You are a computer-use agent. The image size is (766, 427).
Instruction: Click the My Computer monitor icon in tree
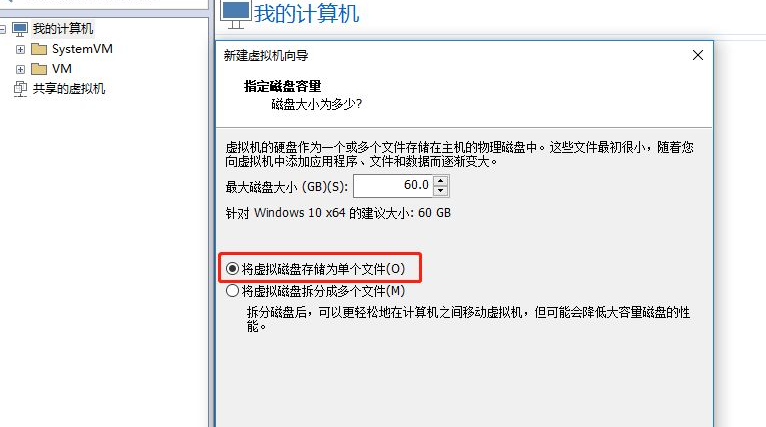tap(20, 29)
